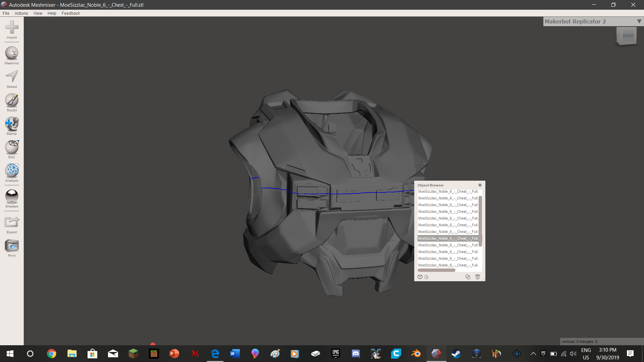Expand the Makerbot Replicator 2 printer dropdown
The image size is (644, 362).
639,21
